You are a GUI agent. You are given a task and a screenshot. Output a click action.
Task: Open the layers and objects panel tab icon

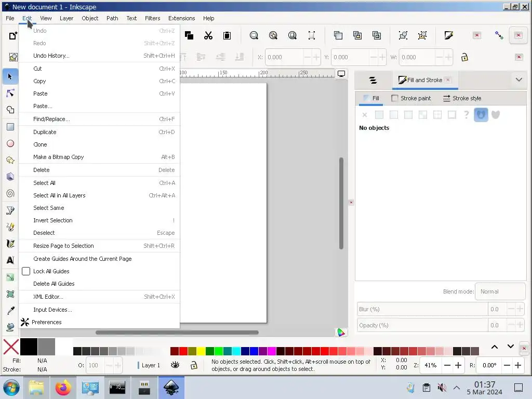[373, 80]
